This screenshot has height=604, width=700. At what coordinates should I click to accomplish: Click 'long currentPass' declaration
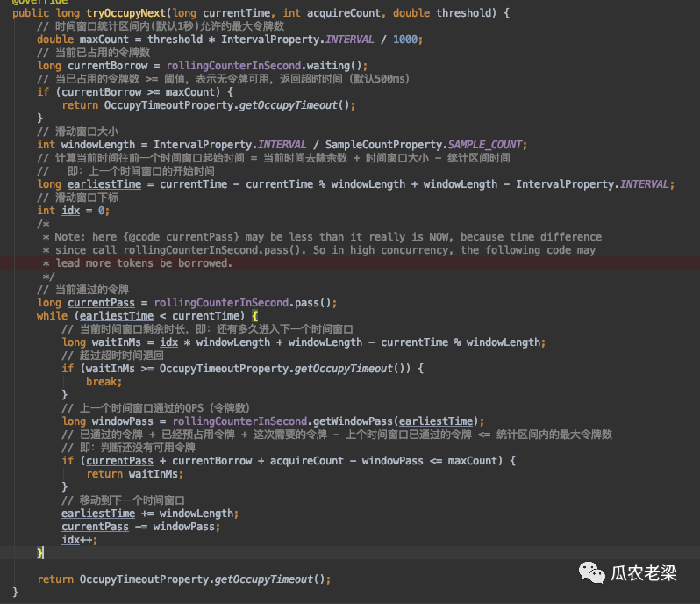[86, 303]
